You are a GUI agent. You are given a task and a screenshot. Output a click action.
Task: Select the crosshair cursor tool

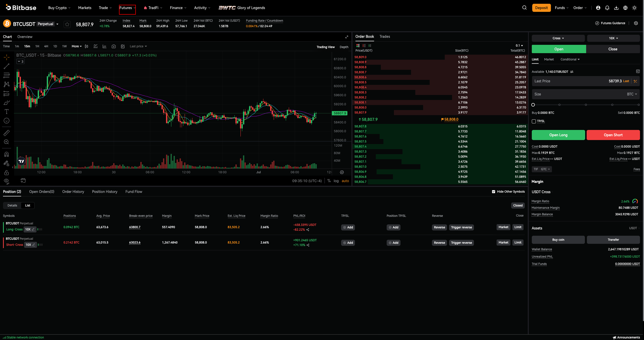click(7, 57)
